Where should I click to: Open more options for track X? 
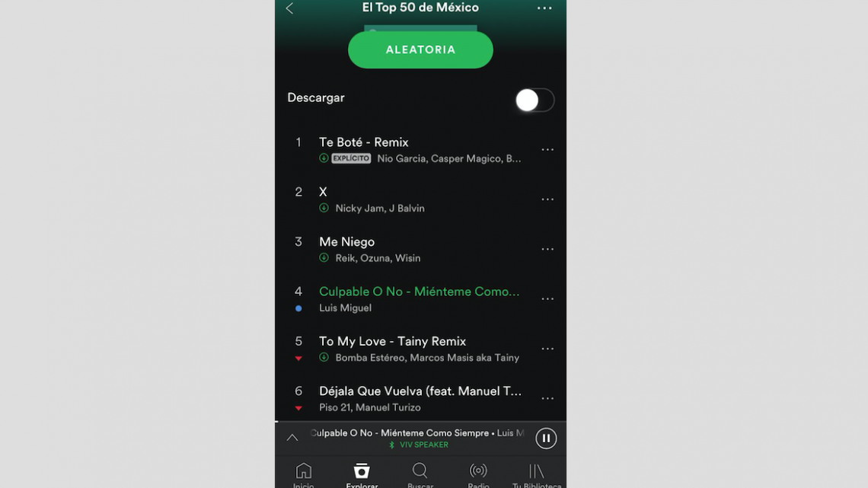pos(547,199)
